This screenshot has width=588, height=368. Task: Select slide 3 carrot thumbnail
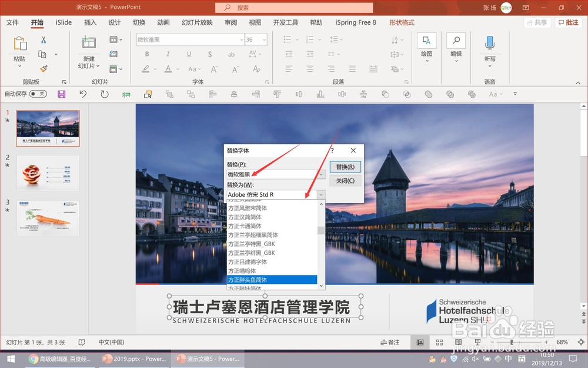[48, 218]
